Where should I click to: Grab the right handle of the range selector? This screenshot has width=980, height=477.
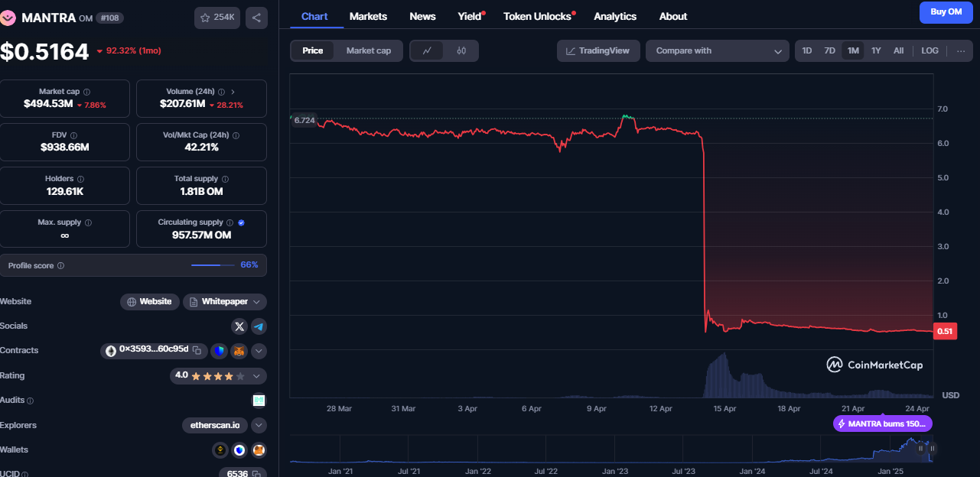pyautogui.click(x=933, y=449)
